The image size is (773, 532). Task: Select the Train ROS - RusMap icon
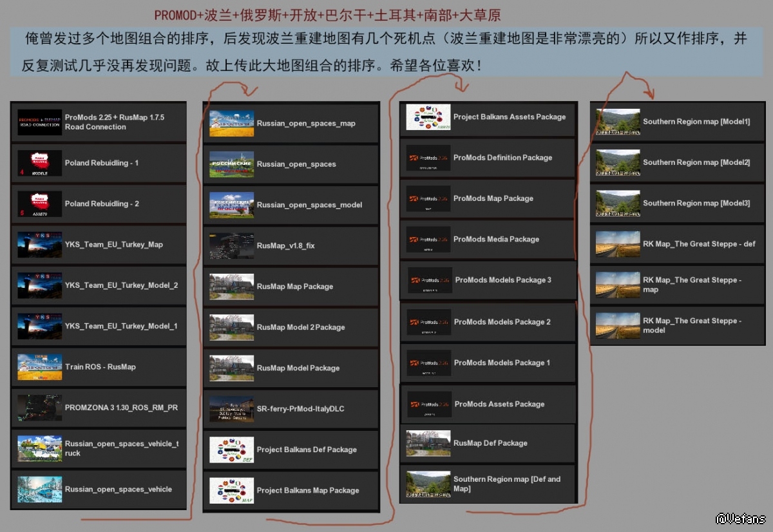tap(39, 367)
